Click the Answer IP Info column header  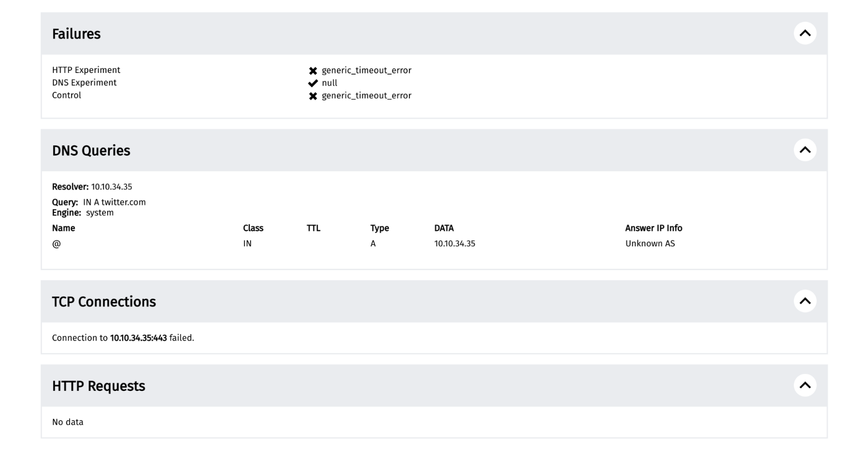(x=653, y=228)
